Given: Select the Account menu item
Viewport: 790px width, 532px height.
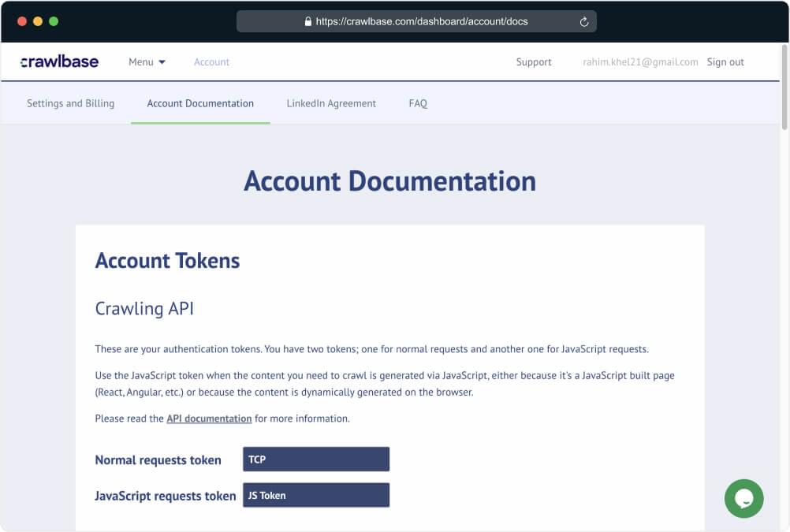Looking at the screenshot, I should 211,61.
